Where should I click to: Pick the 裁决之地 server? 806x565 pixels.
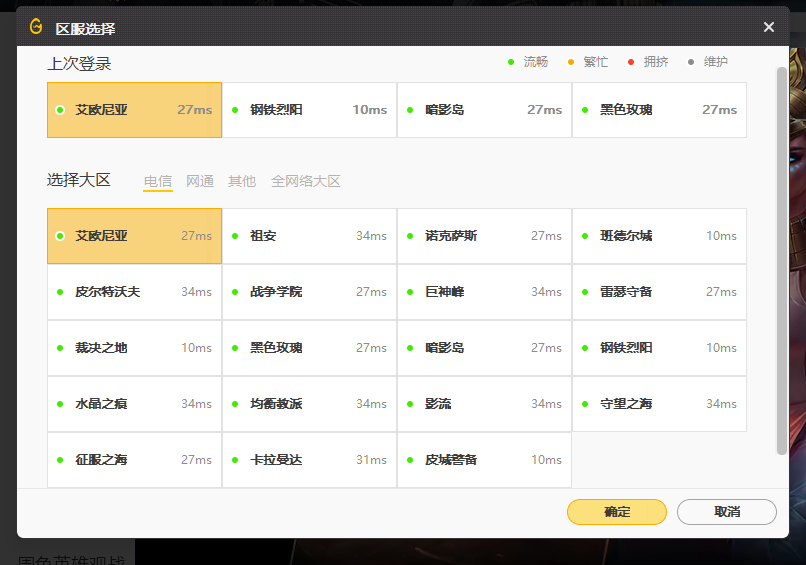tap(135, 348)
